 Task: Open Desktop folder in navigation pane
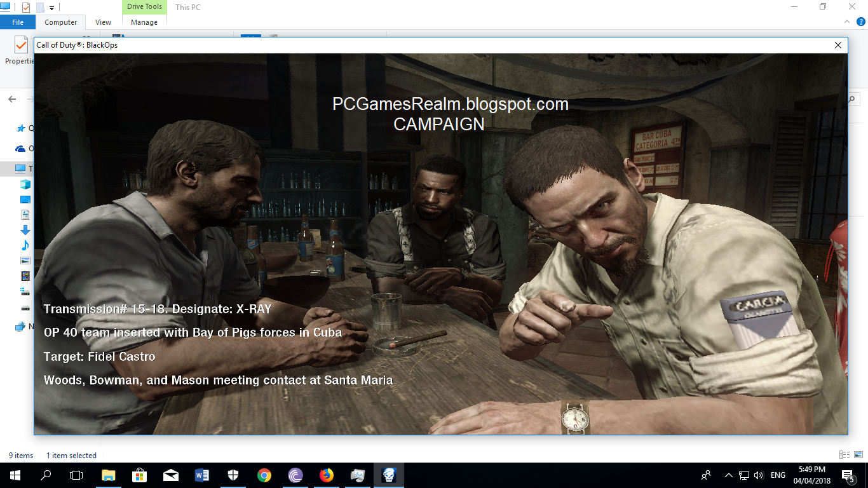[25, 200]
